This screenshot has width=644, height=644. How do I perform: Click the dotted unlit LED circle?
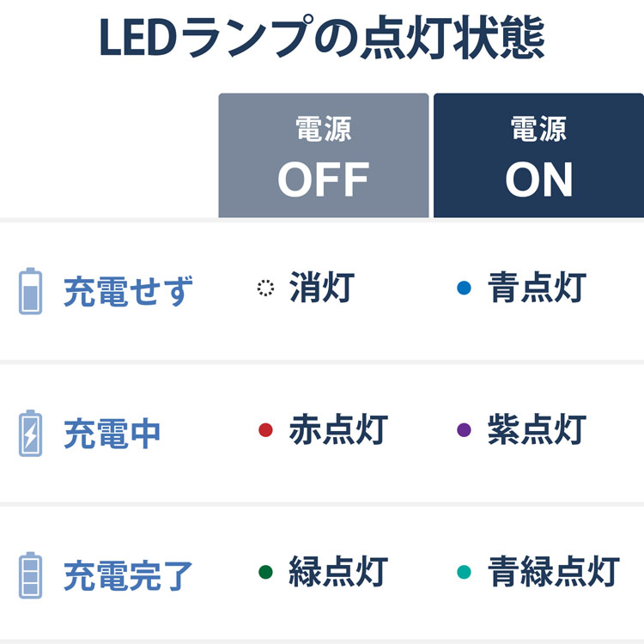coord(265,288)
